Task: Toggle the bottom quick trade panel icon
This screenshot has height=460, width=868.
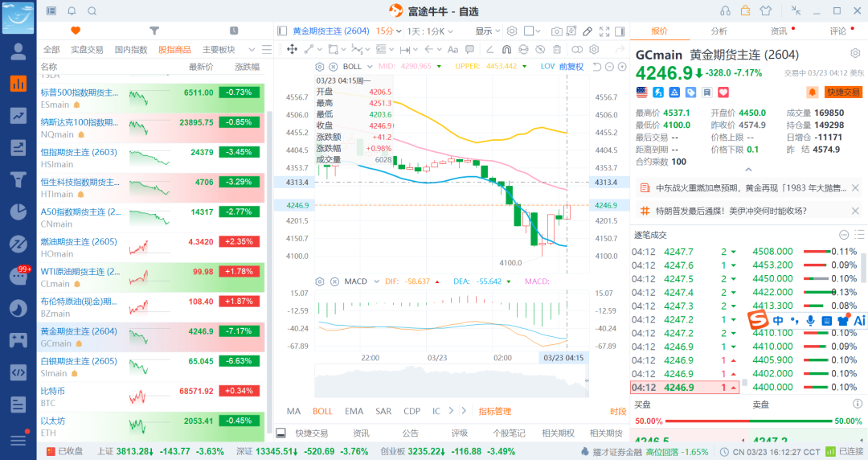Action: point(280,433)
